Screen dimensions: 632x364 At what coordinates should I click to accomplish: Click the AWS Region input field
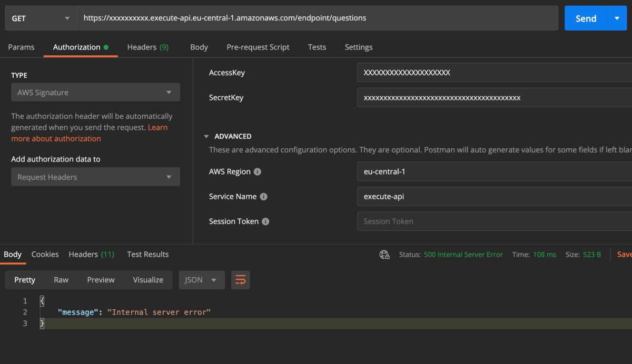coord(495,172)
